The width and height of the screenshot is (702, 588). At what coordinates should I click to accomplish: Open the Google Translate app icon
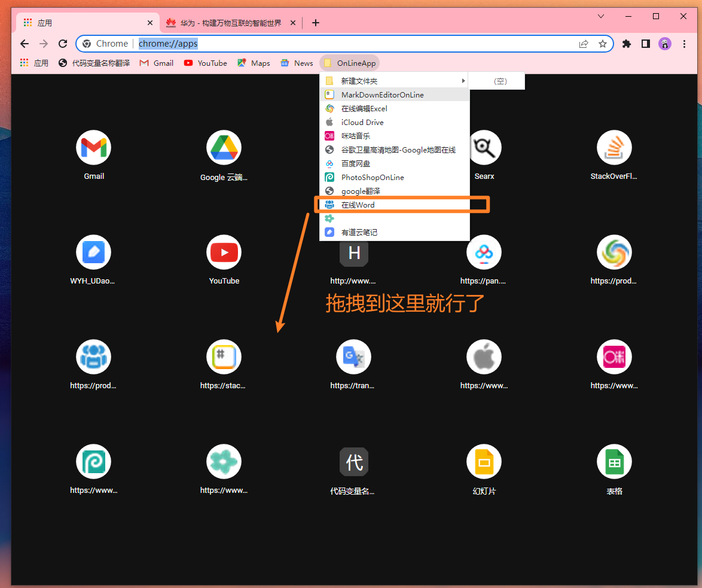[x=353, y=357]
